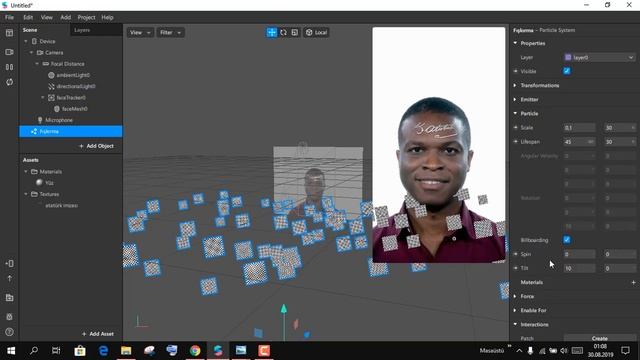Open the Project menu
This screenshot has width=640, height=360.
(86, 17)
